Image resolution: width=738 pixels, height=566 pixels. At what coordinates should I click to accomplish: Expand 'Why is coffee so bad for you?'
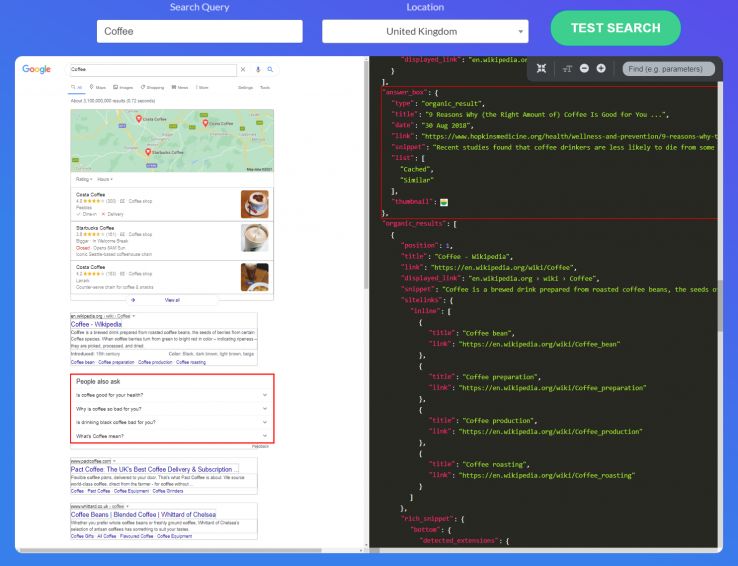[171, 409]
